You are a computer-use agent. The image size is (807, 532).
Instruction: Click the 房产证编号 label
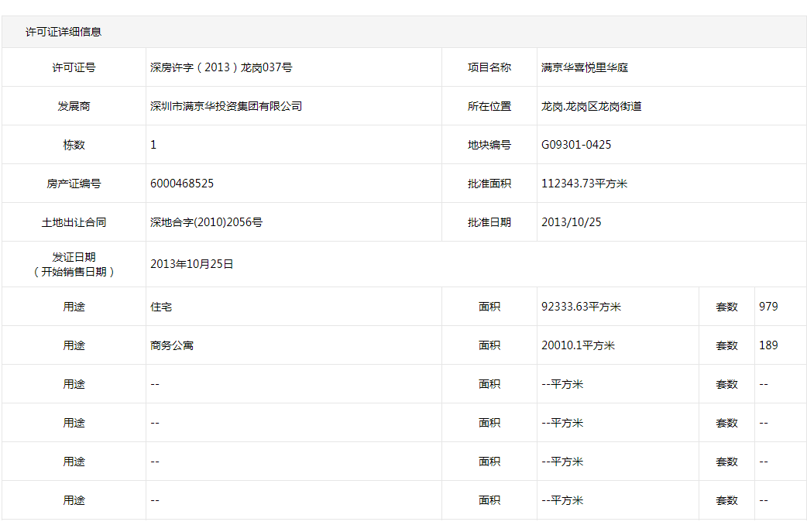[x=74, y=184]
